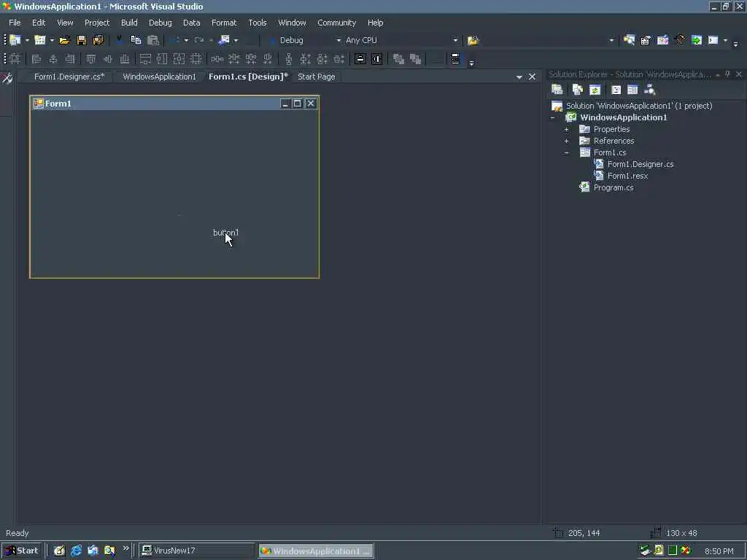This screenshot has width=747, height=560.
Task: Select Form1.Designer.cs in Solution Explorer
Action: [640, 164]
